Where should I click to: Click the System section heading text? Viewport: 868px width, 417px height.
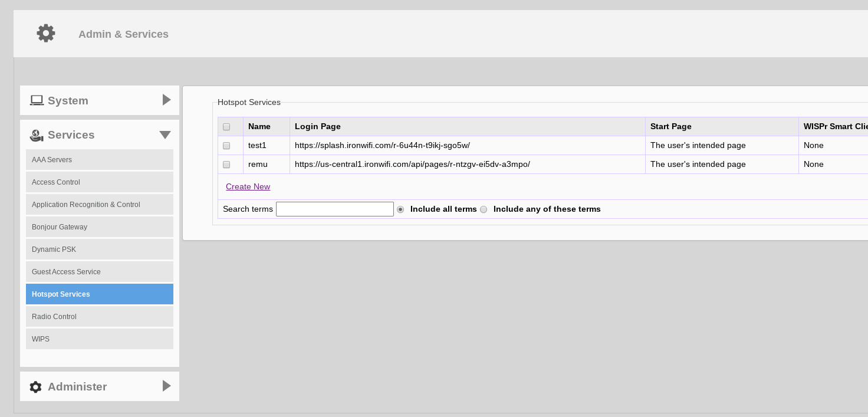[x=68, y=101]
